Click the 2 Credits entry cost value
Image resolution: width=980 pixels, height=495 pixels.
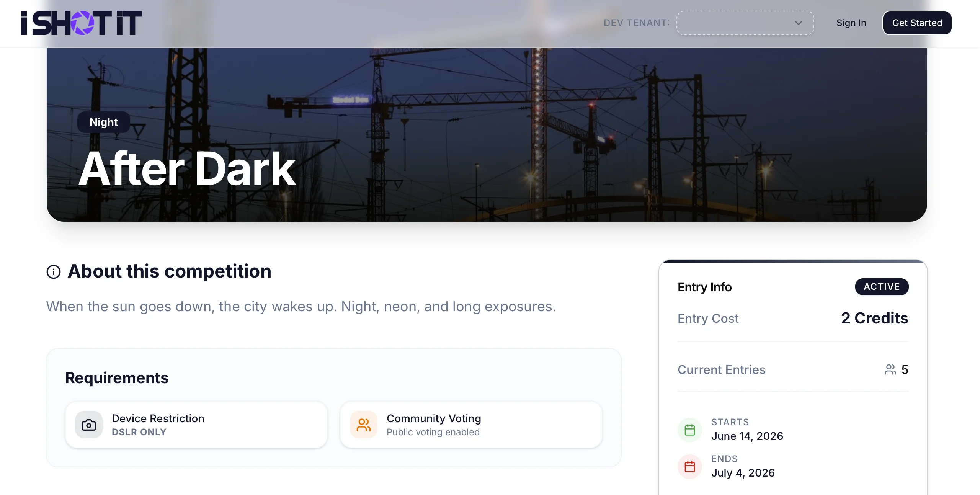tap(874, 318)
